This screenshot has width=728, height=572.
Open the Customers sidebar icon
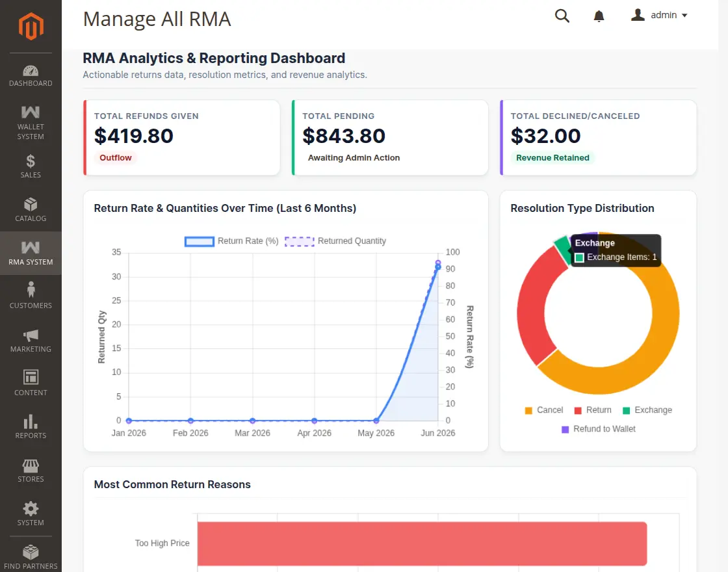31,290
